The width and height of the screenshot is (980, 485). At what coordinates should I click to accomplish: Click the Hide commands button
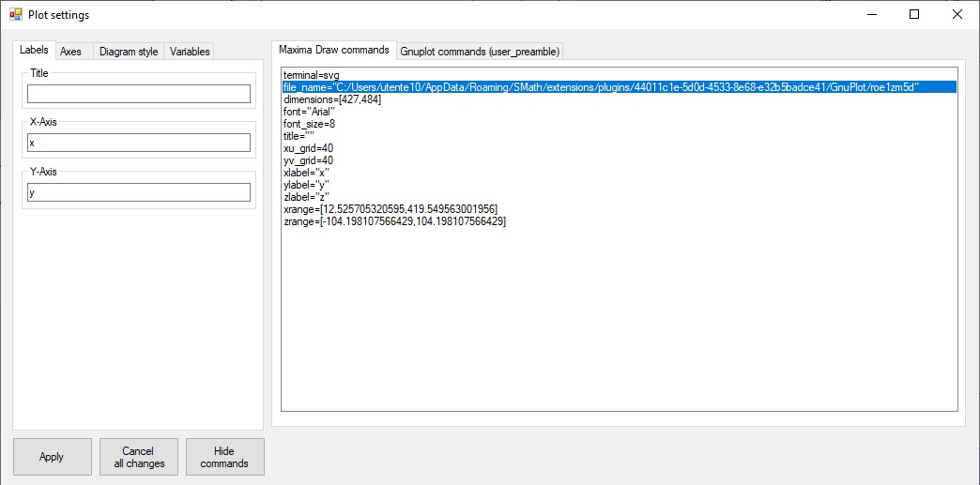point(224,457)
